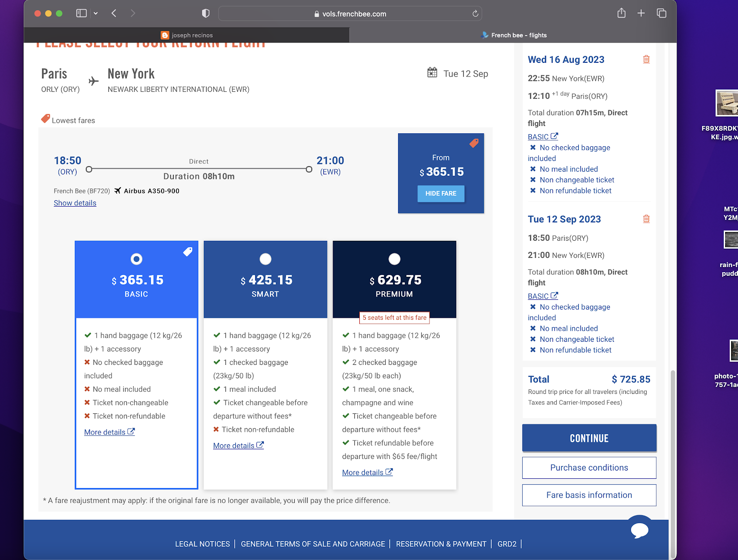Image resolution: width=738 pixels, height=560 pixels.
Task: Open More details under PREMIUM fare card
Action: 368,472
